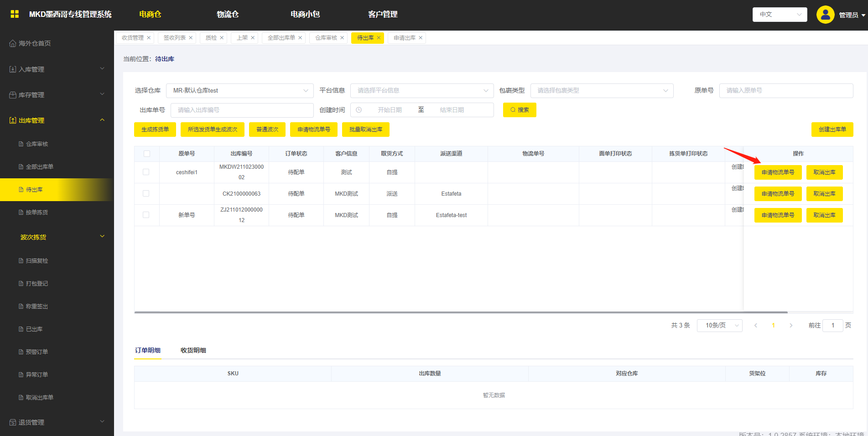Click the administrator avatar icon

coord(825,15)
